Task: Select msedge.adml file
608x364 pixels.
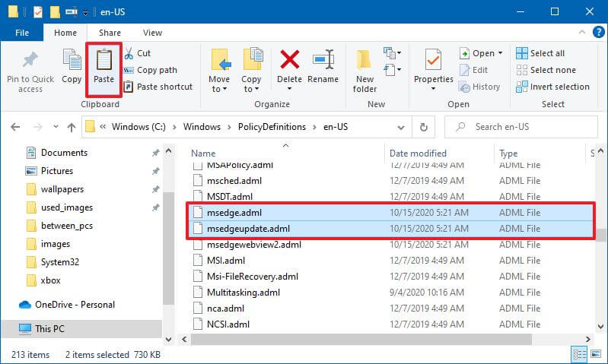Action: (x=391, y=213)
